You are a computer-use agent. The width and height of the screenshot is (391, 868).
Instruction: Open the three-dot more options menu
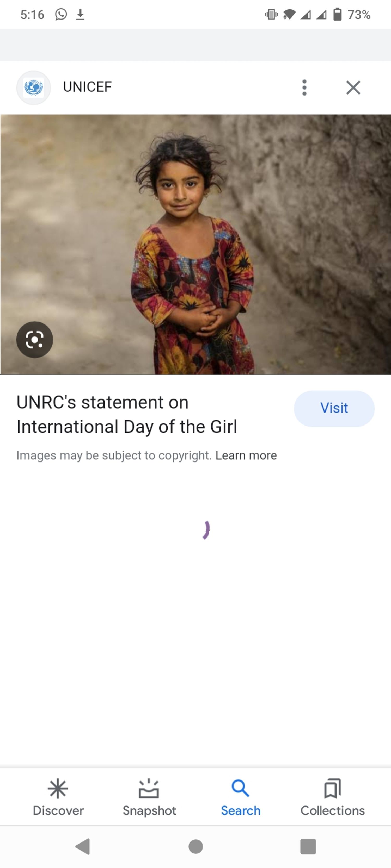(x=304, y=88)
